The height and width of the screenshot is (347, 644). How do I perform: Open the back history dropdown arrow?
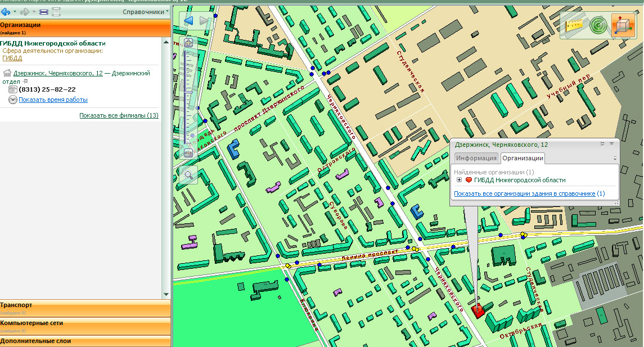point(15,12)
